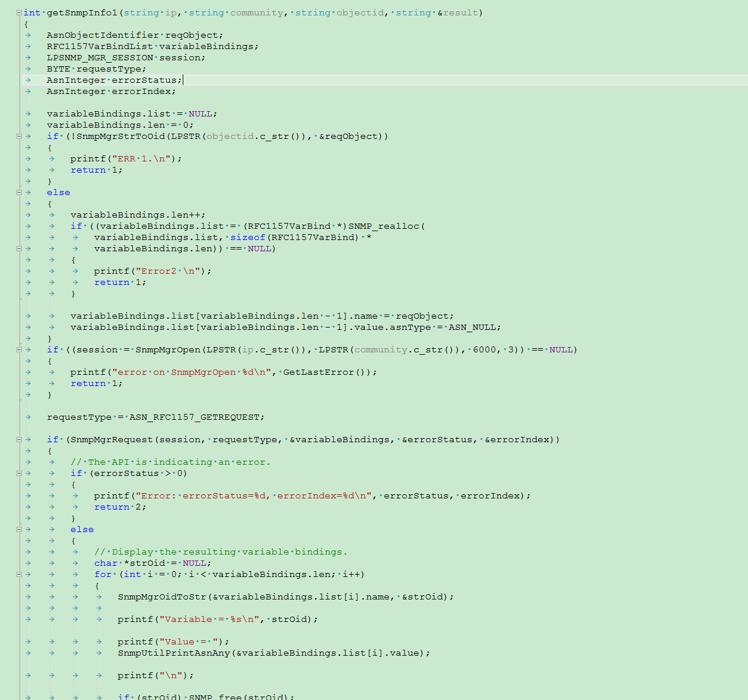Click the ASN_RFC1157_GETREQUEST constant

[x=194, y=417]
